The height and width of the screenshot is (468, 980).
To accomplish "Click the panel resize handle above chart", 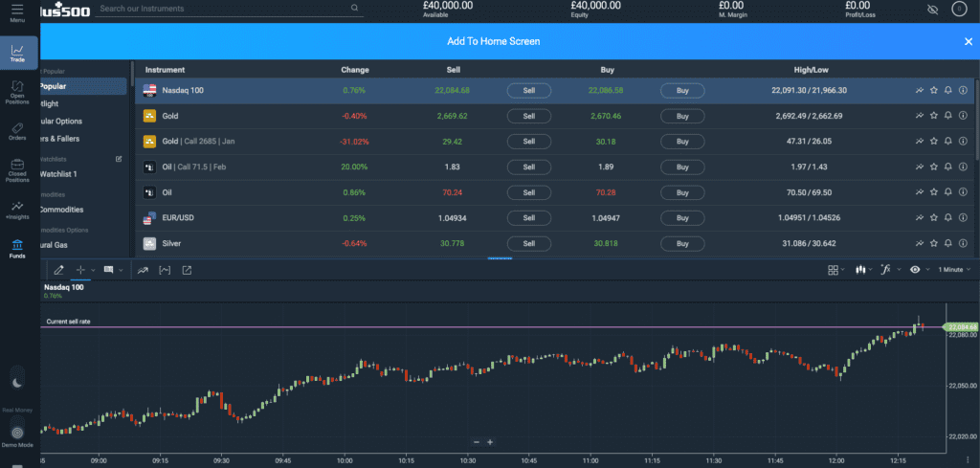I will click(x=500, y=258).
